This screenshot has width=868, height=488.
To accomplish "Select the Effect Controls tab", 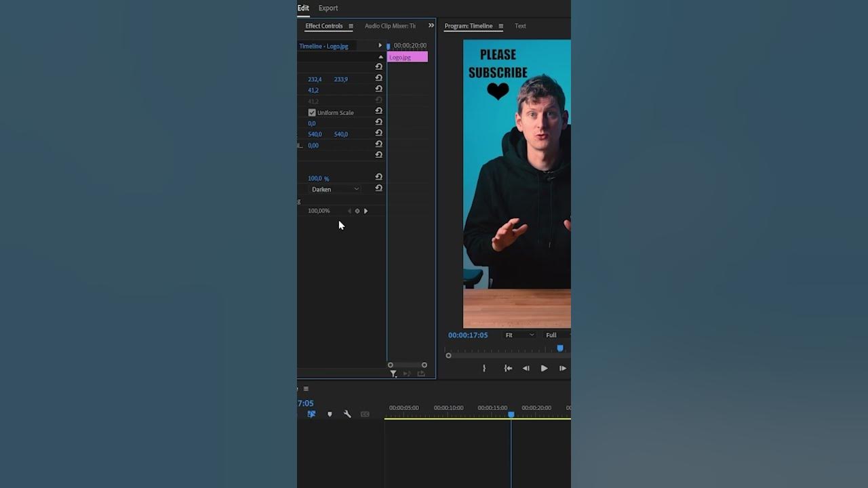I will pos(324,26).
